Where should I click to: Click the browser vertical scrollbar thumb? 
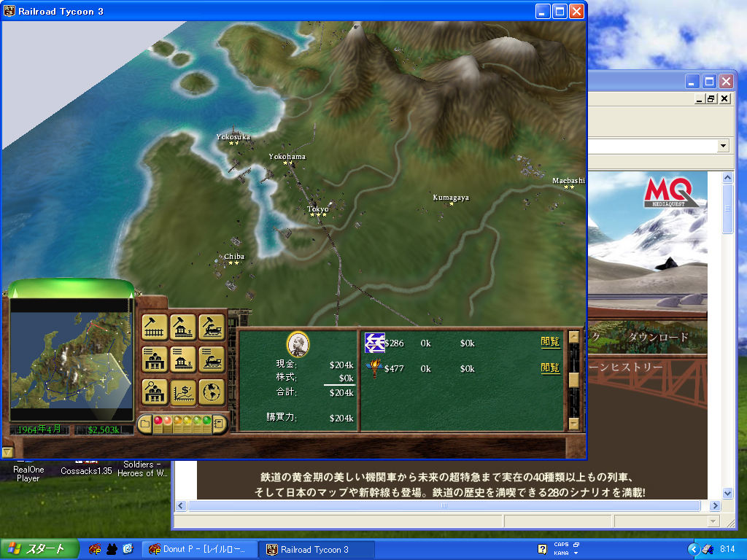coord(727,209)
